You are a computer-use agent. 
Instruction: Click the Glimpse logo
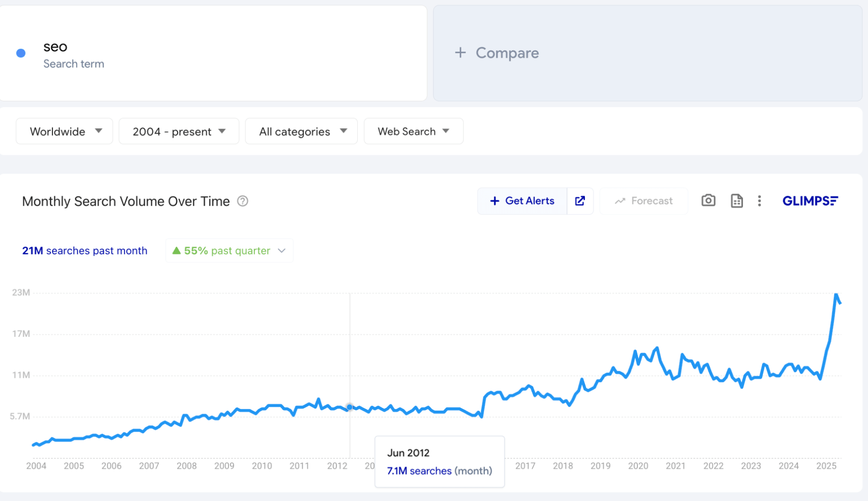click(x=810, y=201)
